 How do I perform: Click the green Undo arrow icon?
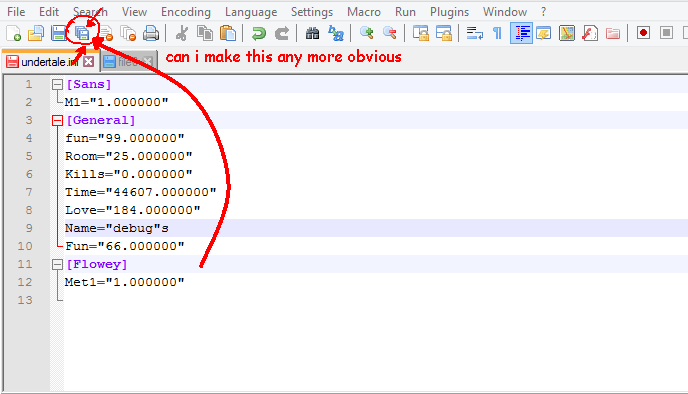click(x=258, y=33)
